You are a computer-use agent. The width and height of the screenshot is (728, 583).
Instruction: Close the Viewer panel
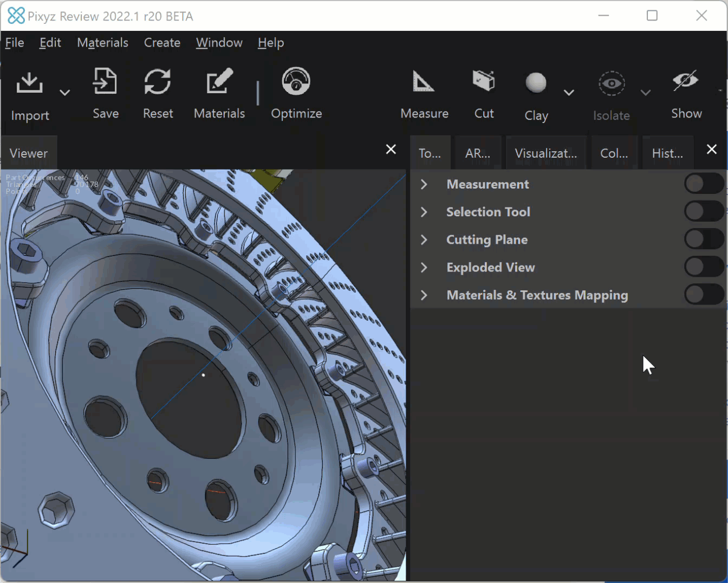[x=391, y=149]
